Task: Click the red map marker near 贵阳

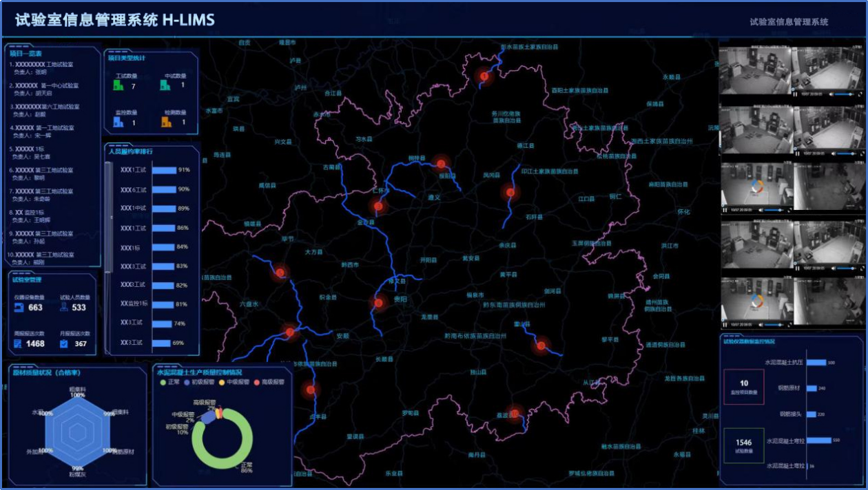Action: [x=378, y=302]
